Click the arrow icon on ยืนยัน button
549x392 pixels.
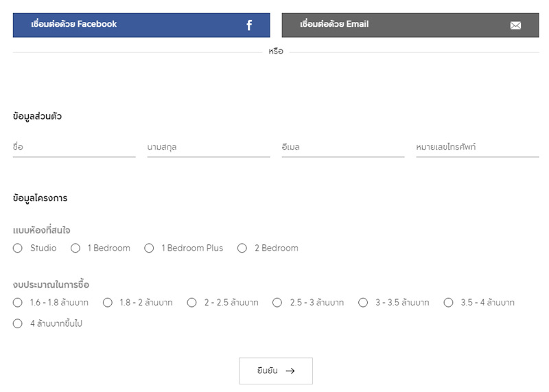(290, 371)
